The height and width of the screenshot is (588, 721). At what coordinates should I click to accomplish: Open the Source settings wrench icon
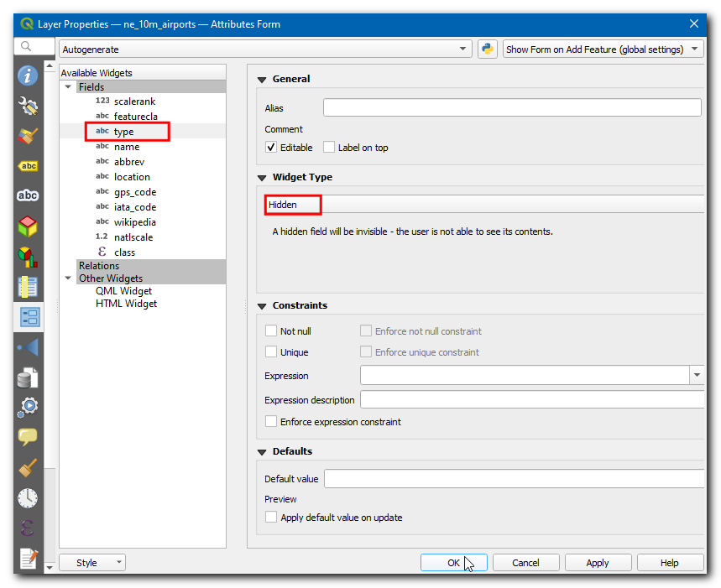[28, 106]
